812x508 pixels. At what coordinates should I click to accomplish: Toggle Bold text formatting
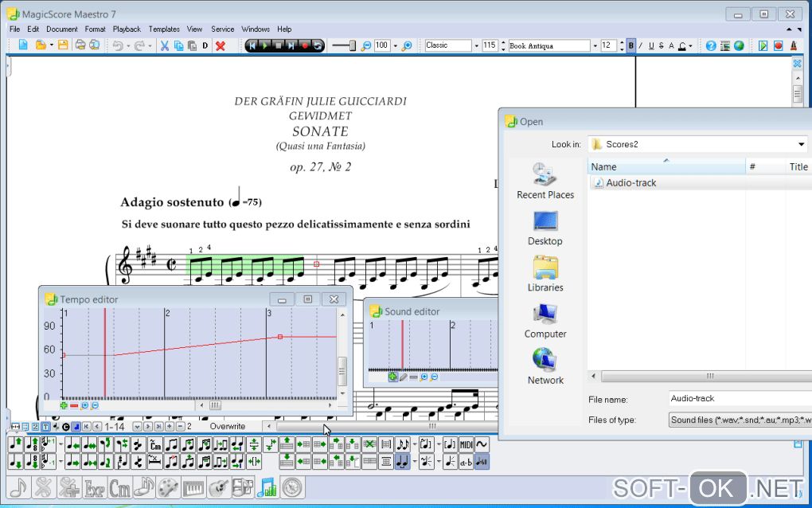point(630,45)
